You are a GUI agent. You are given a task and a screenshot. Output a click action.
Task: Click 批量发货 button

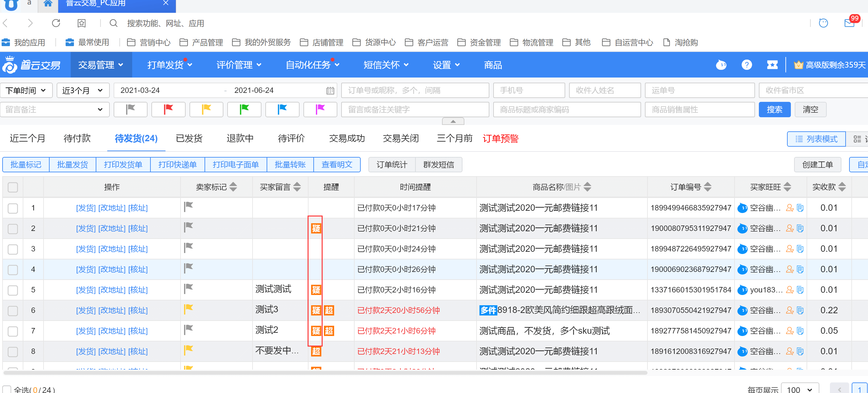[72, 164]
